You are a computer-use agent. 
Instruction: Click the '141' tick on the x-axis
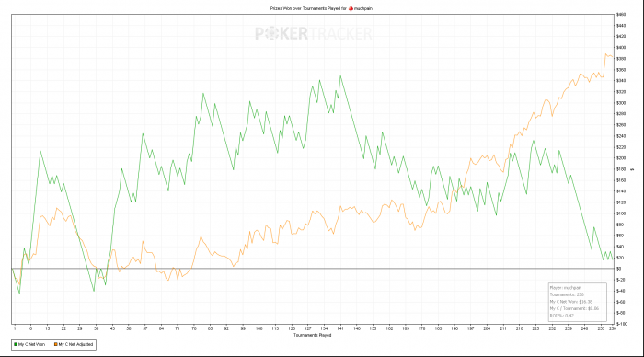(340, 328)
